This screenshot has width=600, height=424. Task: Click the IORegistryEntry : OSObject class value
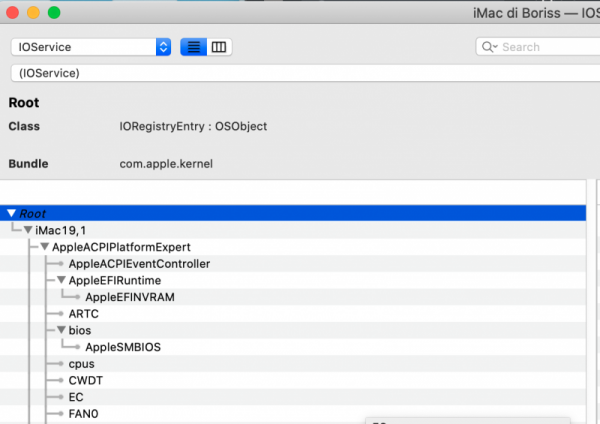pyautogui.click(x=193, y=126)
